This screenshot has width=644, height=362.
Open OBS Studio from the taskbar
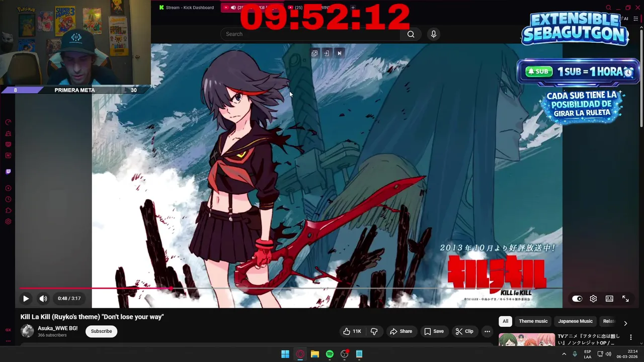click(344, 354)
